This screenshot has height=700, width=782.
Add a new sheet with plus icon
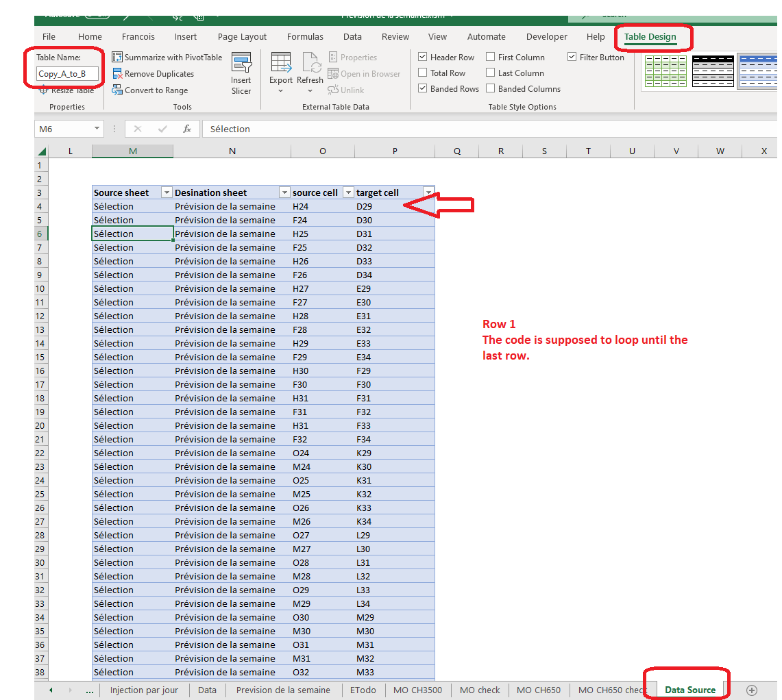click(x=752, y=690)
